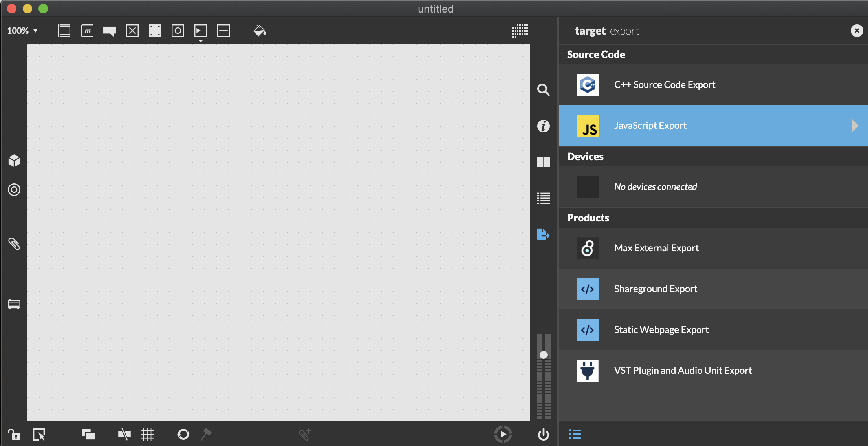Click the paint bucket format icon

coord(260,31)
